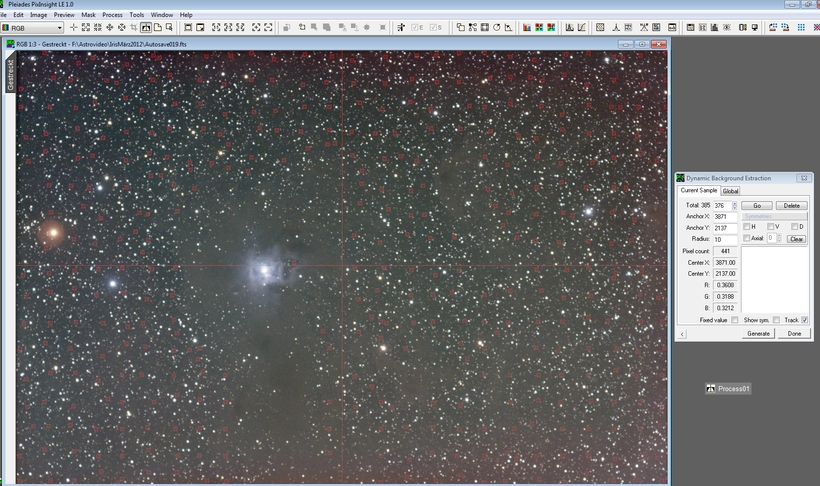Screen dimensions: 820x486
Task: Click the blue dotted grid icon
Action: [x=801, y=27]
